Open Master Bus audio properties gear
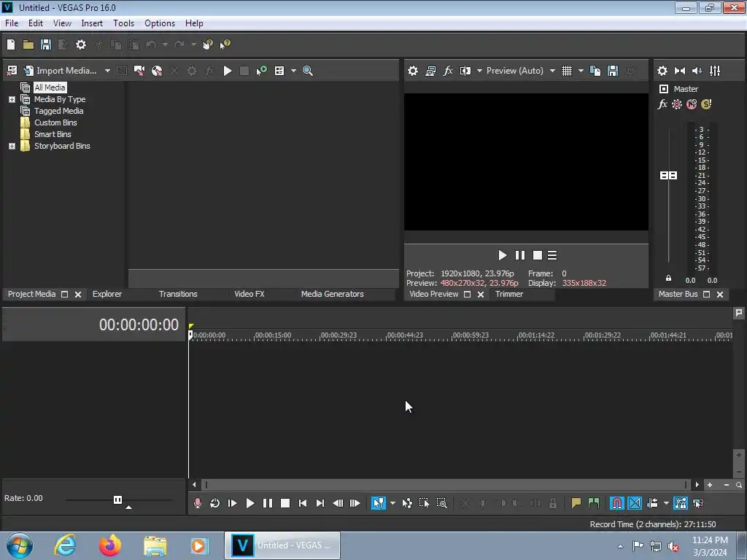This screenshot has height=560, width=747. (x=662, y=71)
